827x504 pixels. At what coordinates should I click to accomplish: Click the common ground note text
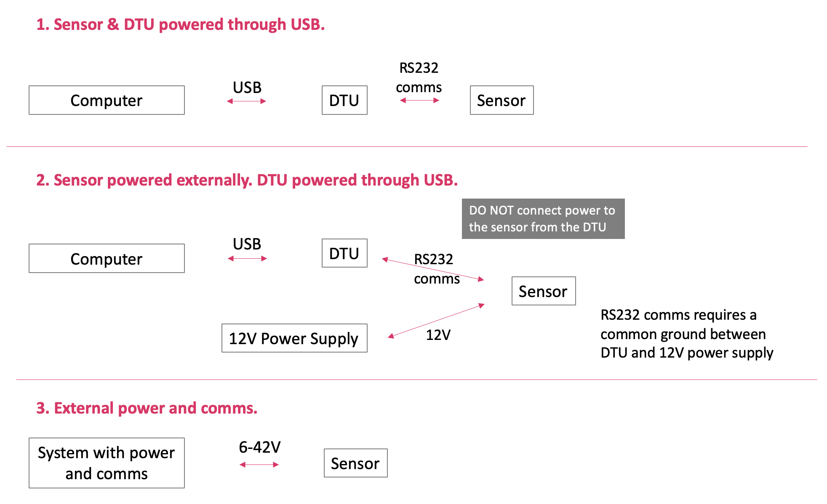(x=686, y=334)
